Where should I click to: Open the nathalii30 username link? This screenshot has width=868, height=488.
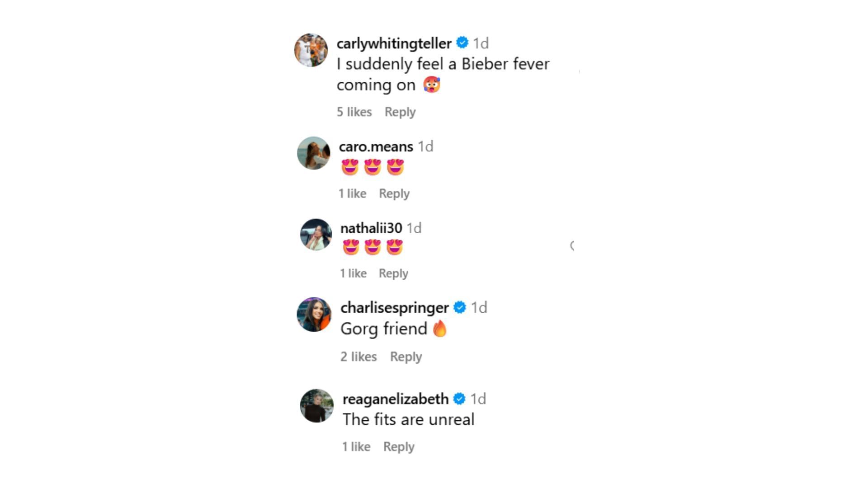371,228
